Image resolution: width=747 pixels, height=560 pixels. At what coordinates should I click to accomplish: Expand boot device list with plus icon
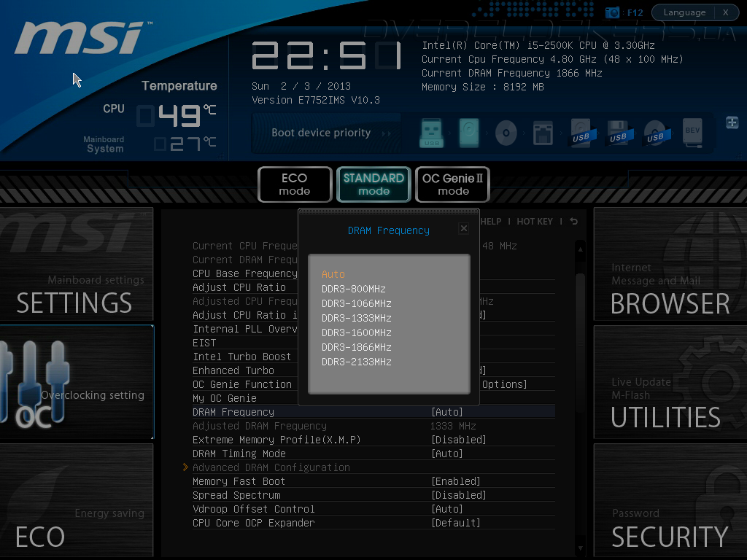pyautogui.click(x=732, y=122)
